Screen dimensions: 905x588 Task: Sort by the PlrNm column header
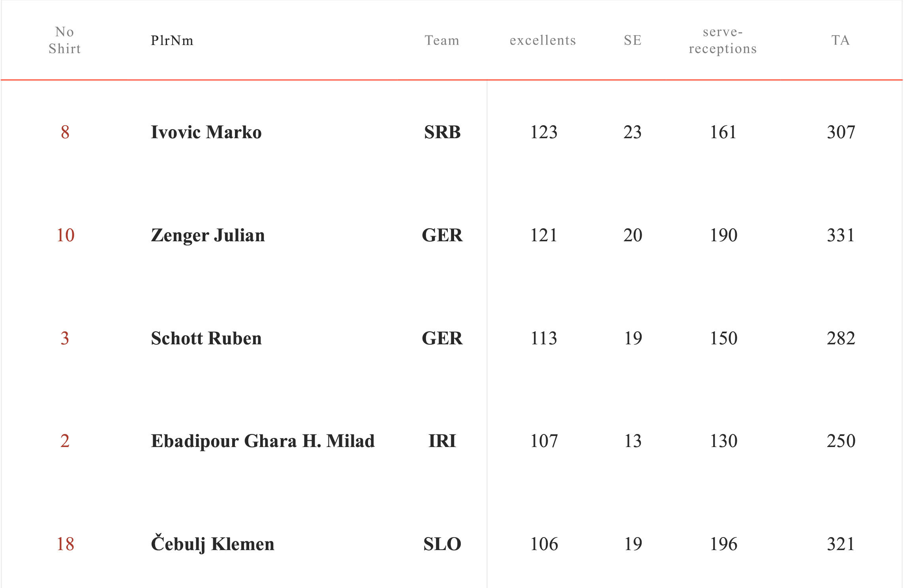[x=172, y=40]
